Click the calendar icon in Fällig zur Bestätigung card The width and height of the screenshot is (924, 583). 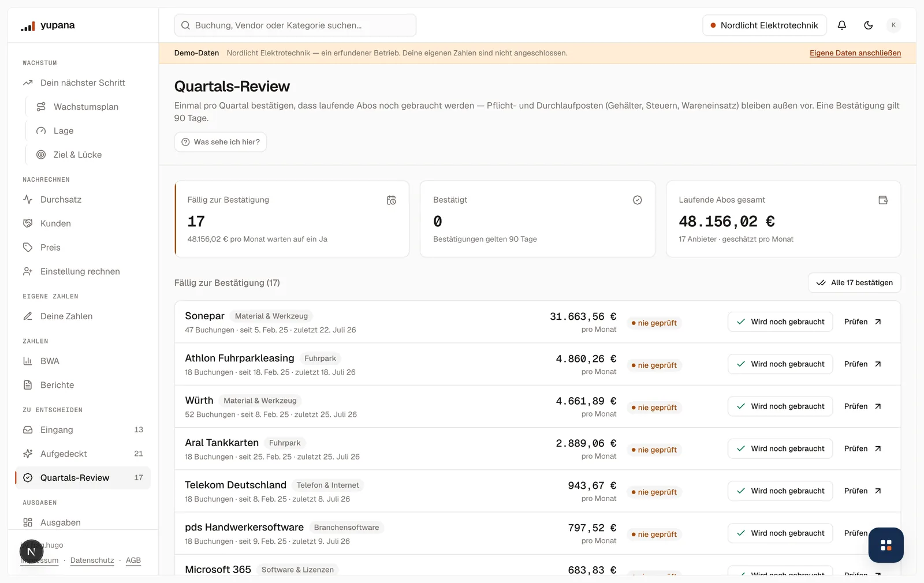tap(392, 200)
